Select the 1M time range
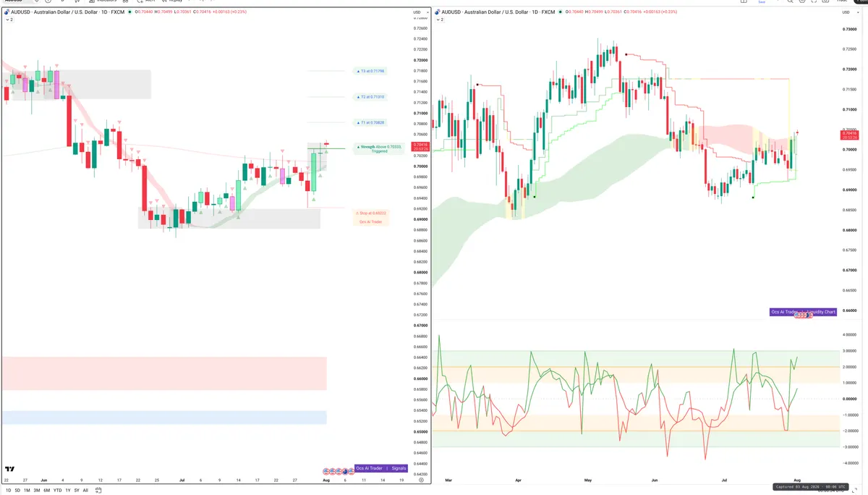868x495 pixels. point(27,490)
